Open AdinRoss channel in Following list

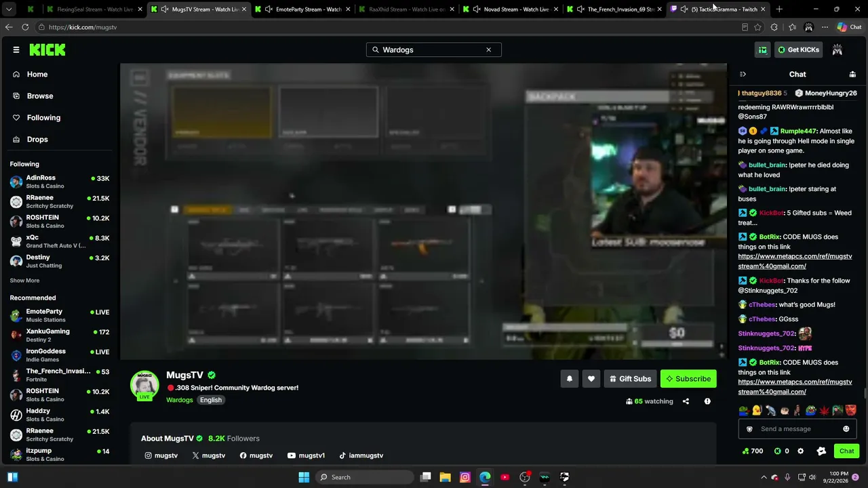60,182
